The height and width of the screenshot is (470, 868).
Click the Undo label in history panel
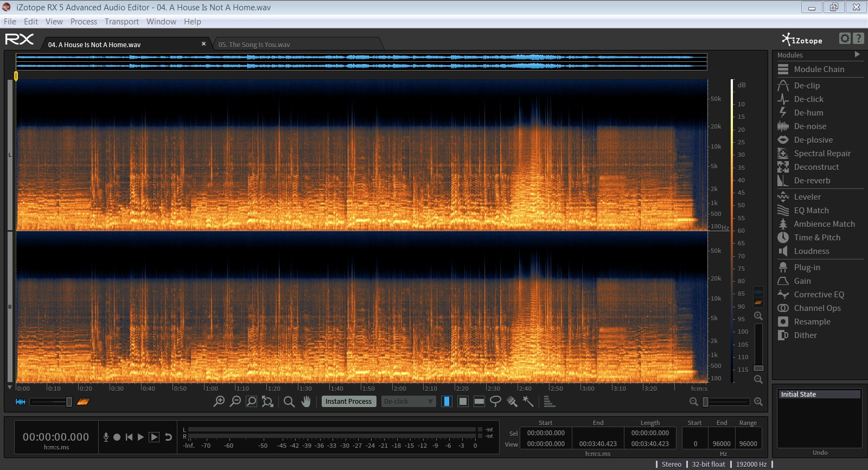(x=820, y=453)
